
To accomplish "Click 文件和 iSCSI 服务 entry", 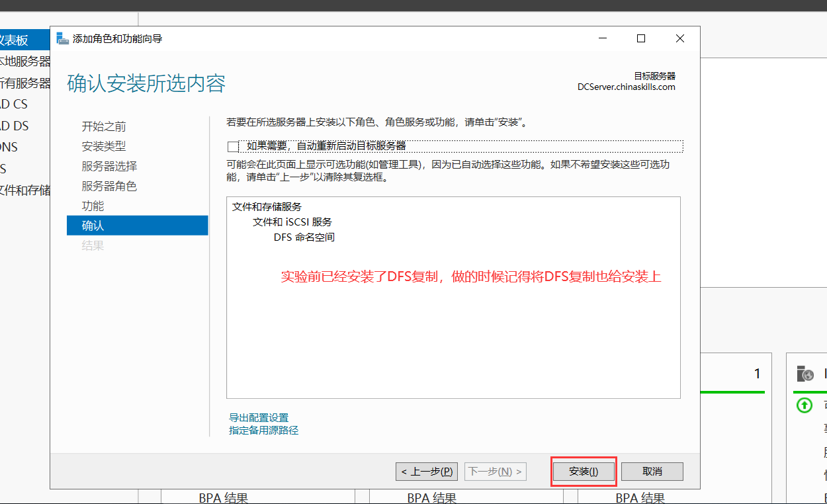I will click(x=292, y=222).
